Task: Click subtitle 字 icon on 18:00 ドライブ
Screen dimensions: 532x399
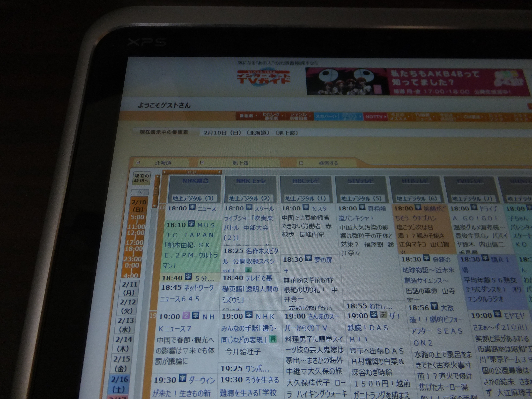Action: [474, 207]
